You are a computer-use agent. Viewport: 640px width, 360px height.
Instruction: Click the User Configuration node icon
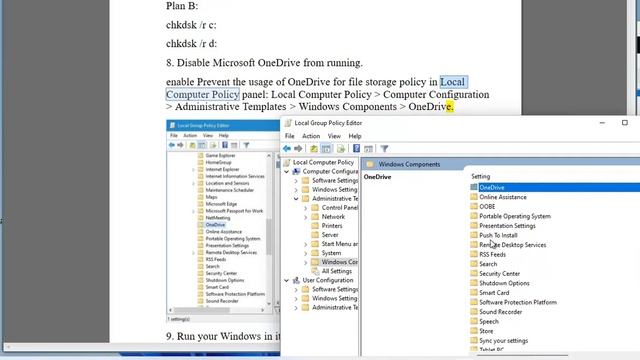tap(296, 280)
